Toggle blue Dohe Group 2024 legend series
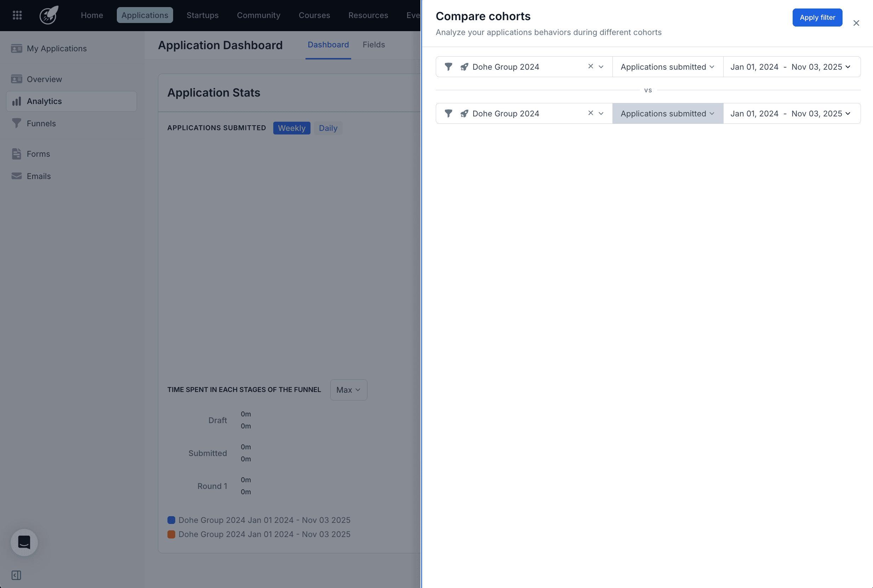This screenshot has width=873, height=588. pos(171,520)
